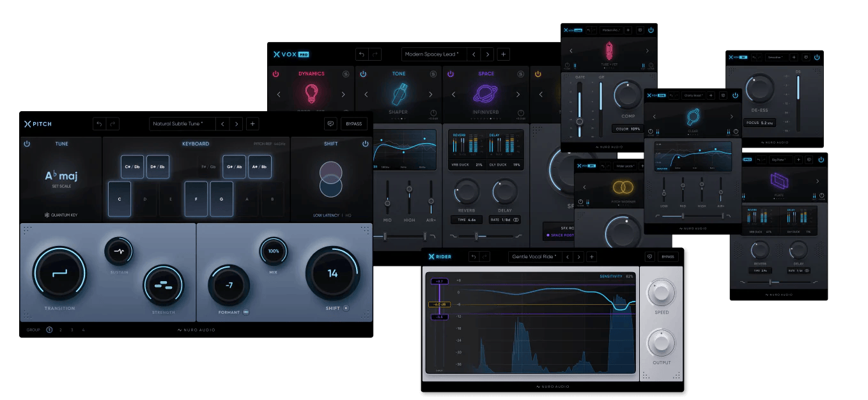
Task: Click the Quantum Key atom icon
Action: coord(47,215)
